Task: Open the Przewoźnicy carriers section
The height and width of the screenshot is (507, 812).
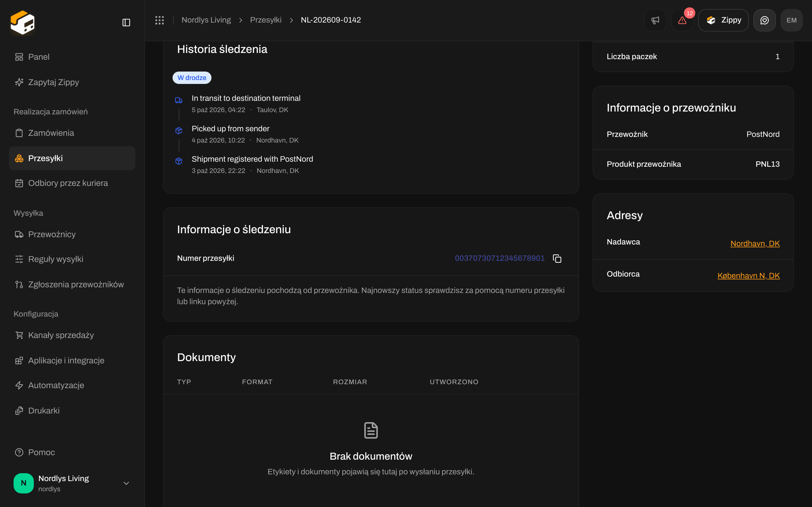Action: (x=72, y=234)
